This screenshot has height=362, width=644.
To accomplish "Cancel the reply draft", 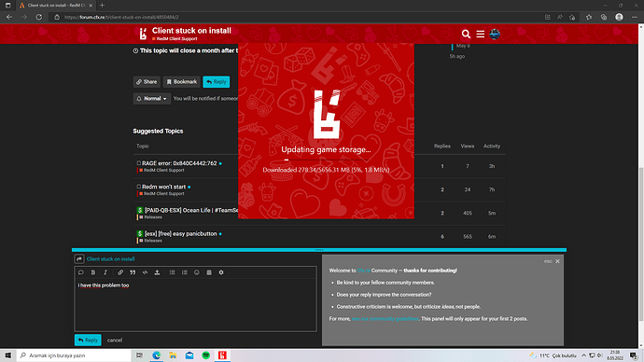I will pyautogui.click(x=115, y=341).
